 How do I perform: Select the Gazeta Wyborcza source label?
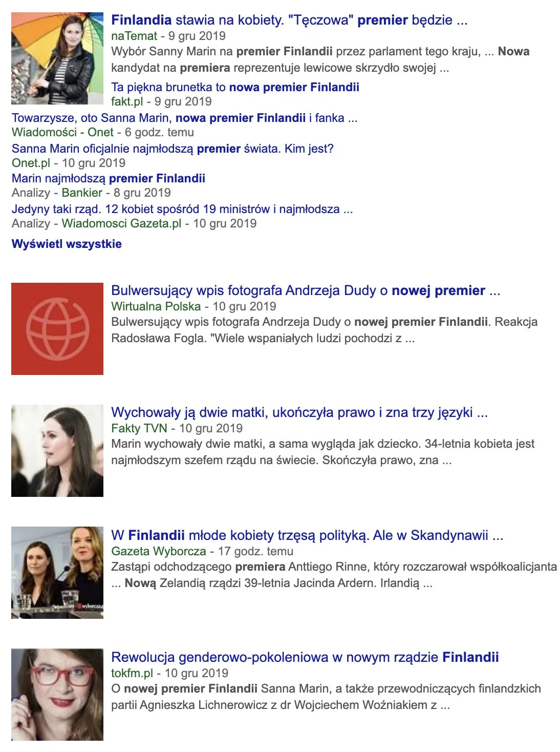coord(159,551)
